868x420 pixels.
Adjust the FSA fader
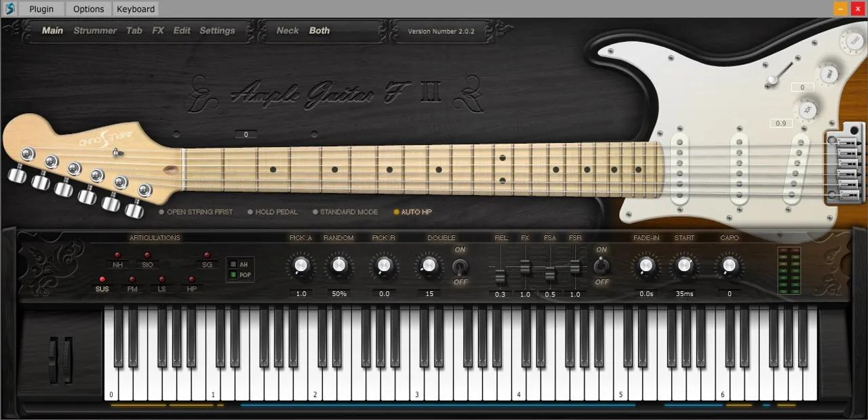(550, 274)
